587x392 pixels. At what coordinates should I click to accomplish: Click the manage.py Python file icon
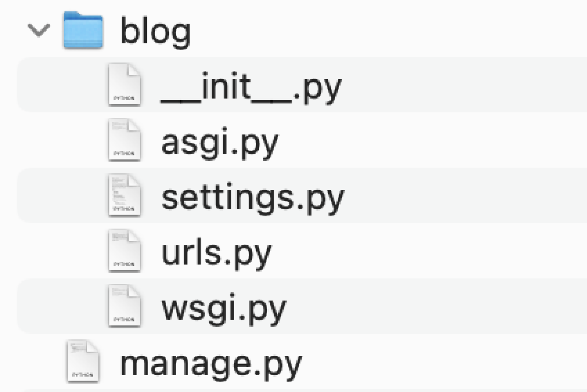[83, 361]
